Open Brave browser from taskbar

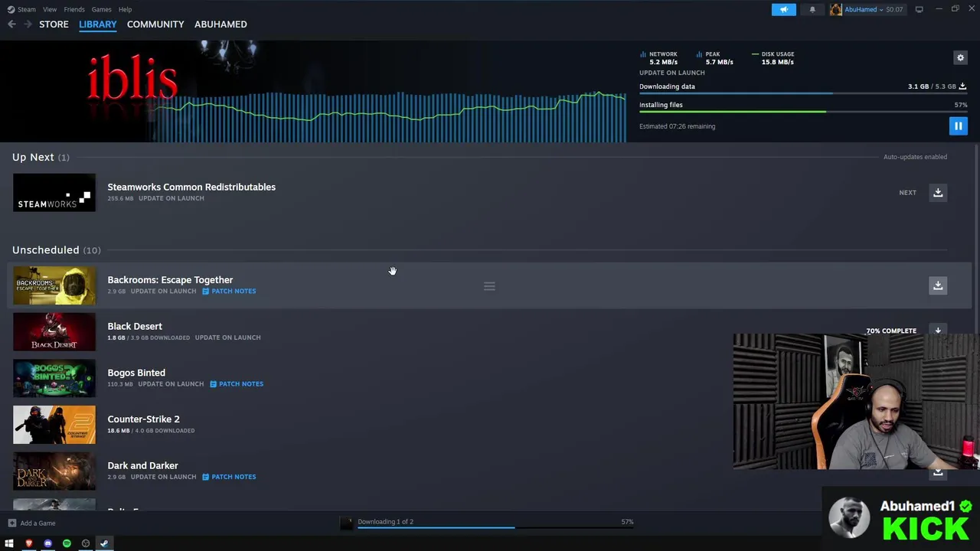(28, 543)
